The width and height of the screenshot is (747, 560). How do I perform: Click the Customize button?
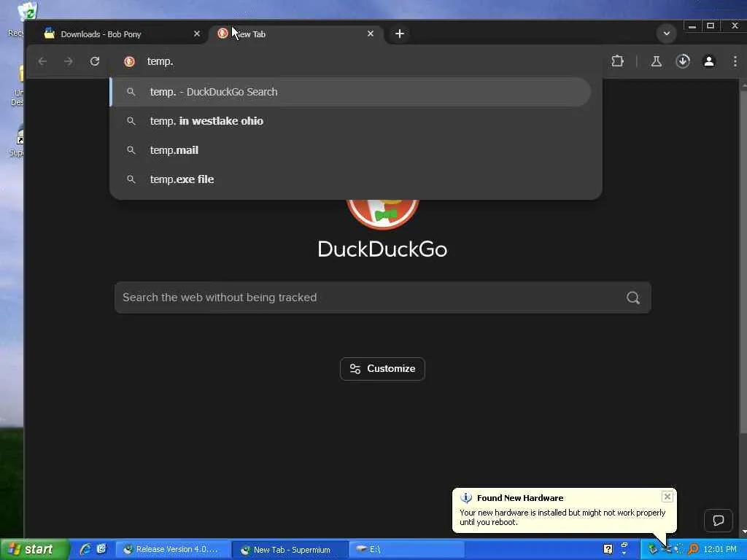[x=382, y=369]
